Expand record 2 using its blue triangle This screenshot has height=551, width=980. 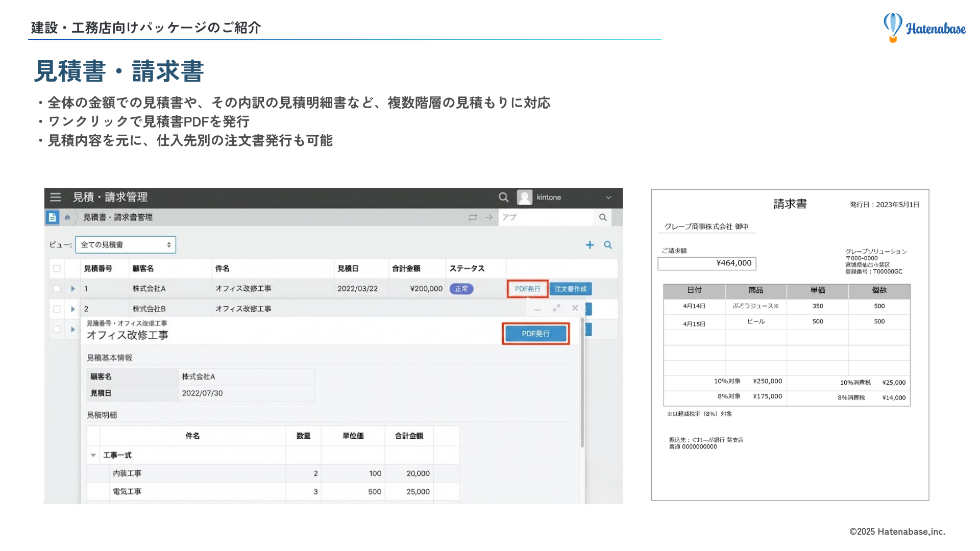(72, 309)
